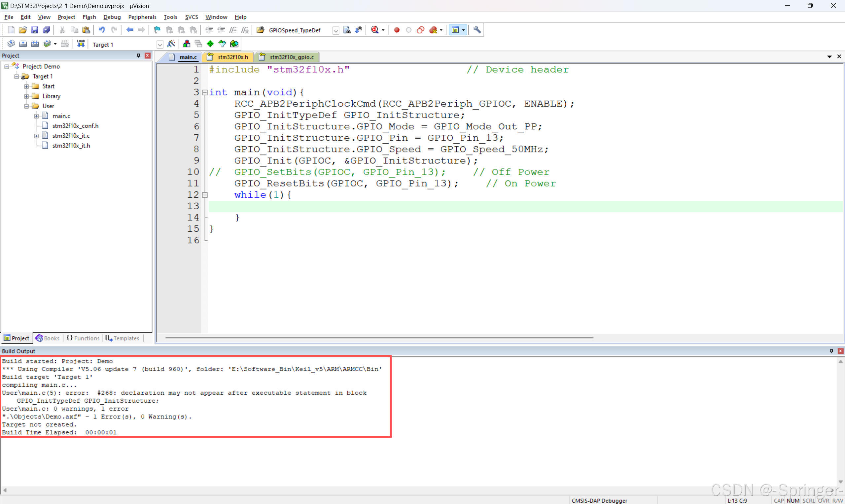Insert breakpoint with red circle icon
This screenshot has height=504, width=845.
coord(397,30)
